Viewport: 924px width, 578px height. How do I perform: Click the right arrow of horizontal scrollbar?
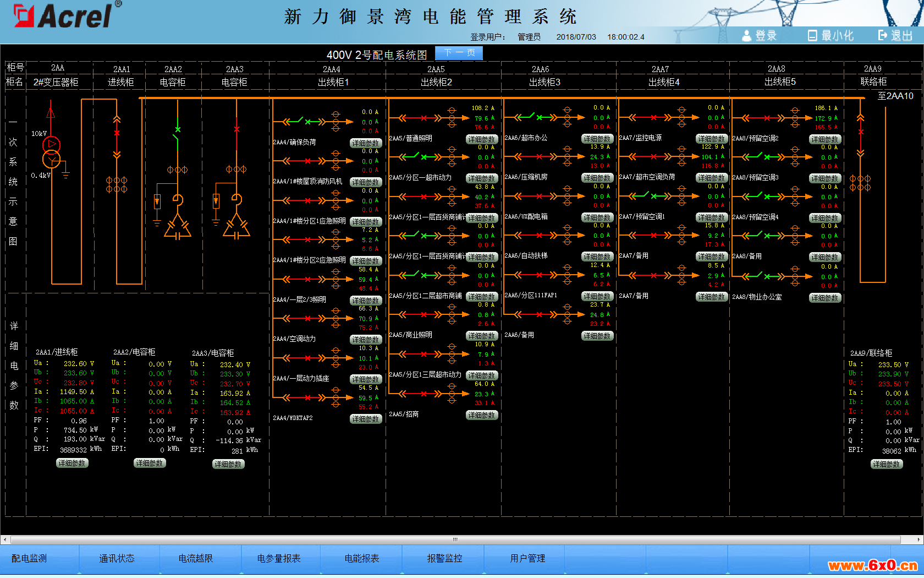919,539
